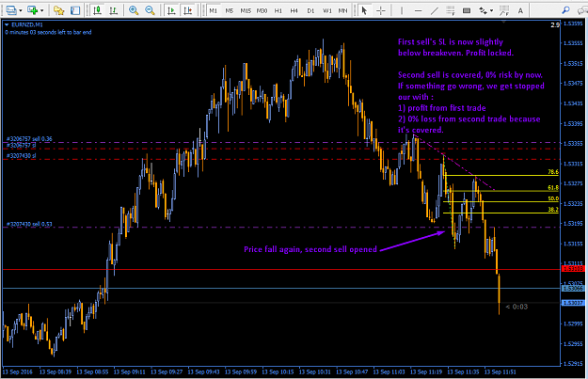Screen dimensions: 588x379
Task: Expand the EURNZD,M1 chart title triangle
Action: [7, 24]
